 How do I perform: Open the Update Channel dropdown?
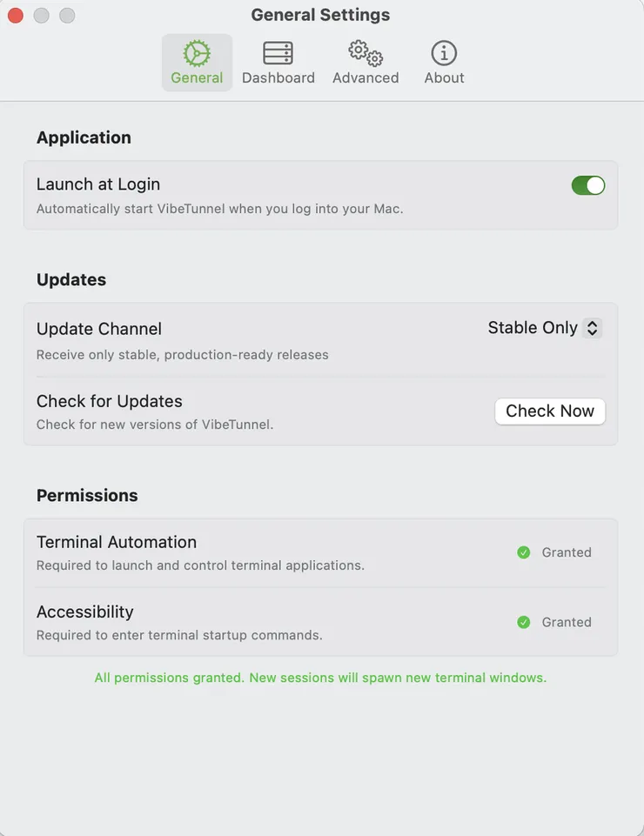tap(544, 328)
